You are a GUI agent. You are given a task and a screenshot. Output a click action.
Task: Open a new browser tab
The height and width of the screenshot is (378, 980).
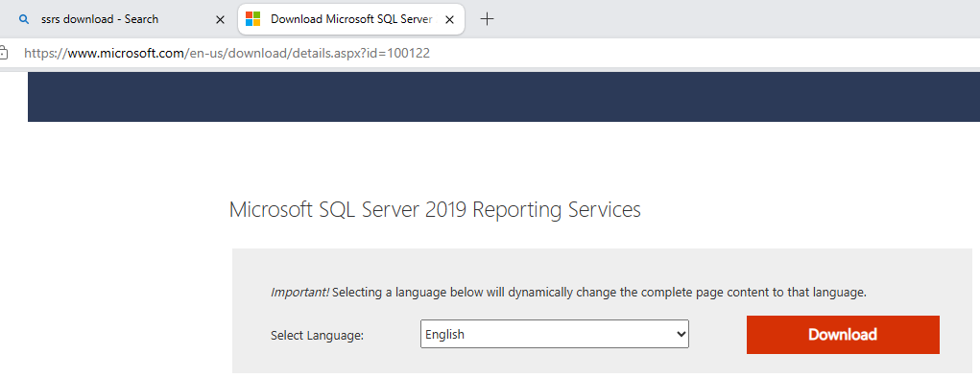[x=487, y=19]
